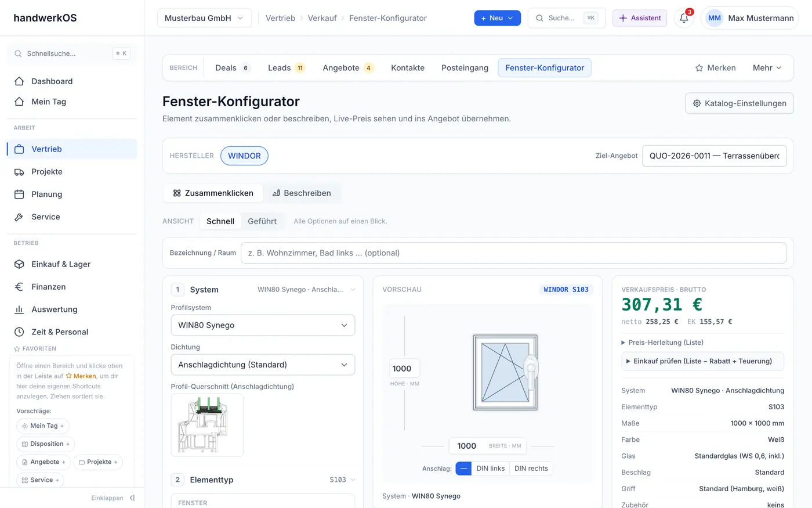The image size is (812, 508).
Task: Switch view mode to Geführt
Action: point(262,221)
